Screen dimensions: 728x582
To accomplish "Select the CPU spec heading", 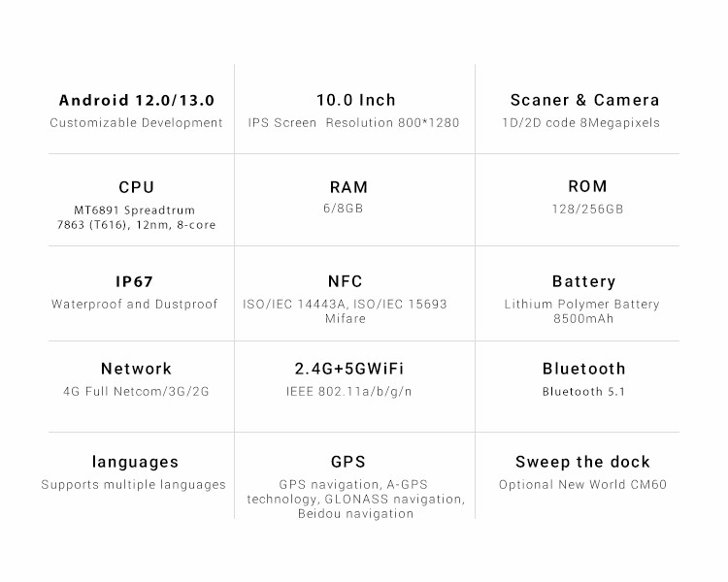I will coord(137,187).
